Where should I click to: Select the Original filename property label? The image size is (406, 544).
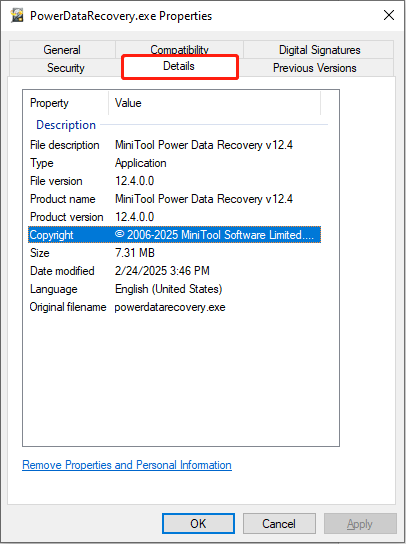pos(68,307)
